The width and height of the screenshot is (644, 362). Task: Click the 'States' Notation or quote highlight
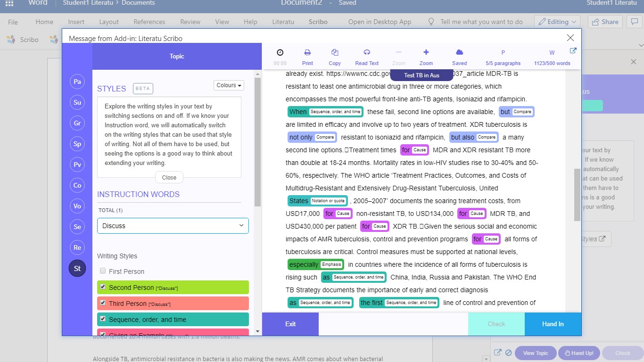(317, 201)
